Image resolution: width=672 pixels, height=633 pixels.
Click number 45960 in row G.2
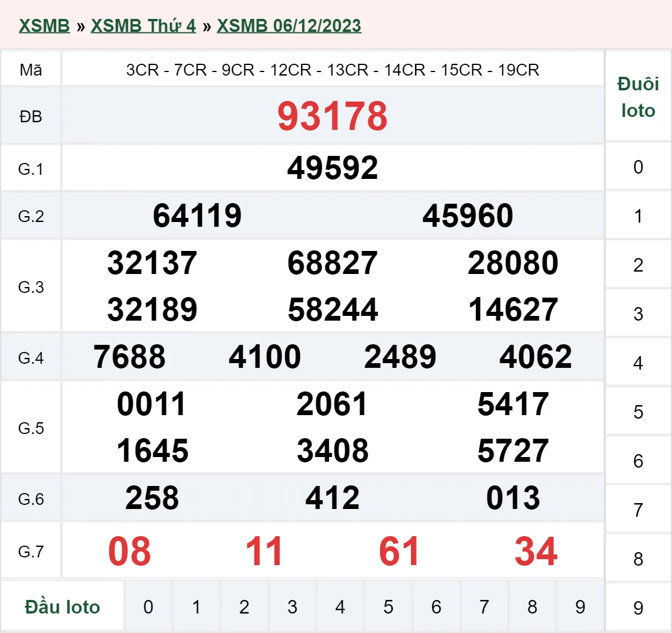468,216
